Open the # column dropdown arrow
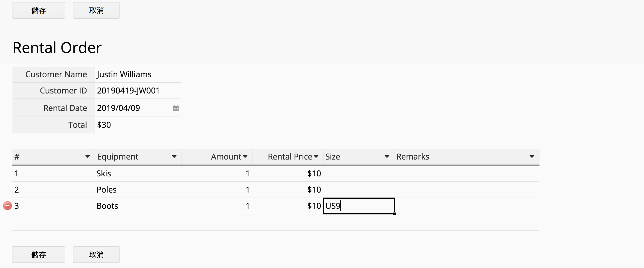 (88, 156)
